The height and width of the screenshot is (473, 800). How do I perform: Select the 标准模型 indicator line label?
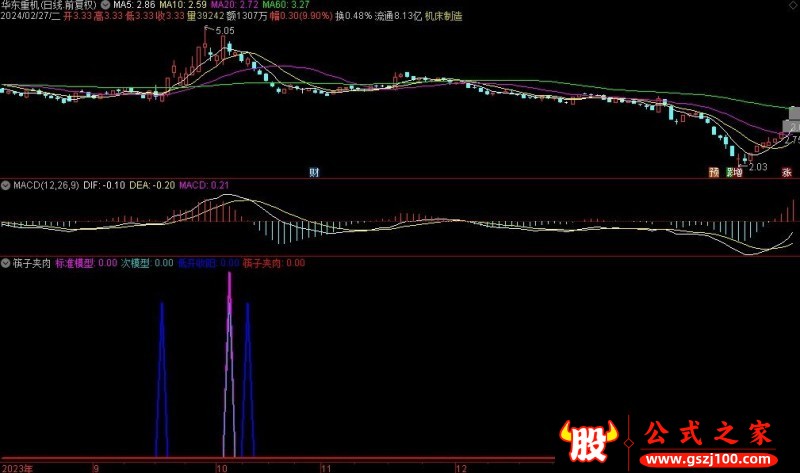[x=74, y=263]
